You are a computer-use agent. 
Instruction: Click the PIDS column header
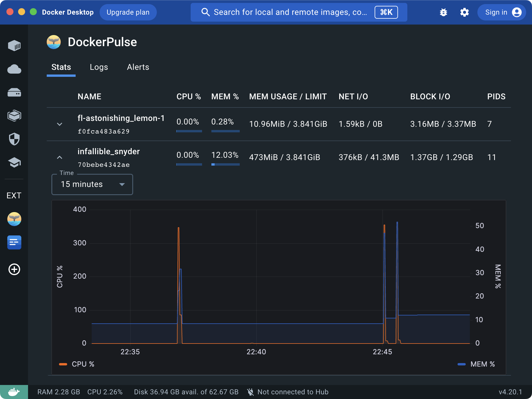[496, 97]
